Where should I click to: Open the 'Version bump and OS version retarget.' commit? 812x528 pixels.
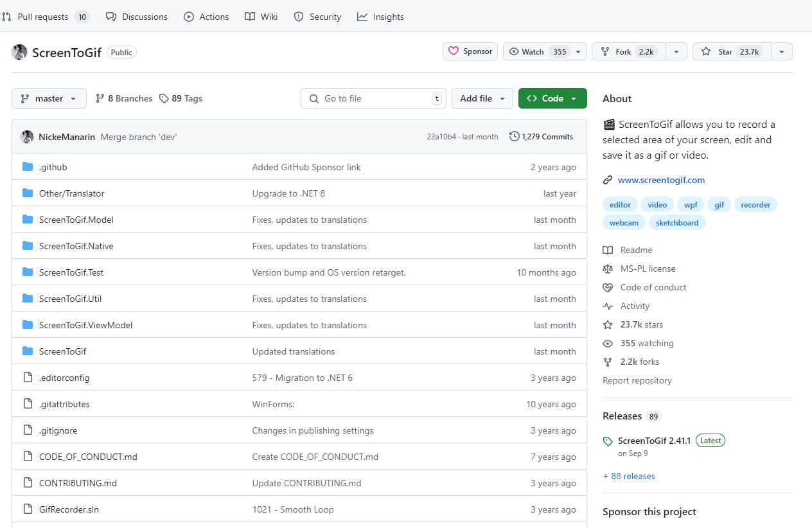(x=329, y=272)
